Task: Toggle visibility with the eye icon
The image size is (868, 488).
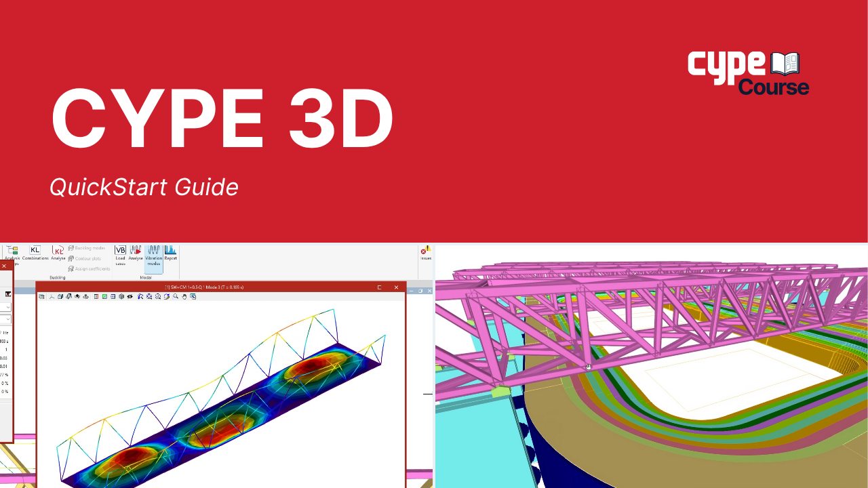Action: click(x=130, y=297)
